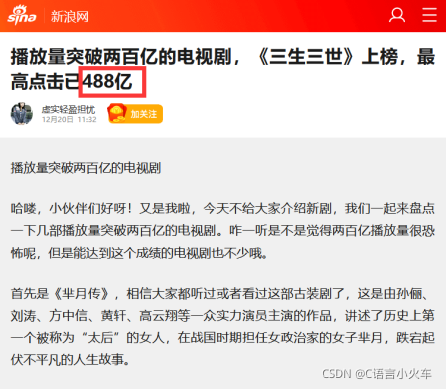Open the Sina logo home link
447x389 pixels.
tap(22, 15)
